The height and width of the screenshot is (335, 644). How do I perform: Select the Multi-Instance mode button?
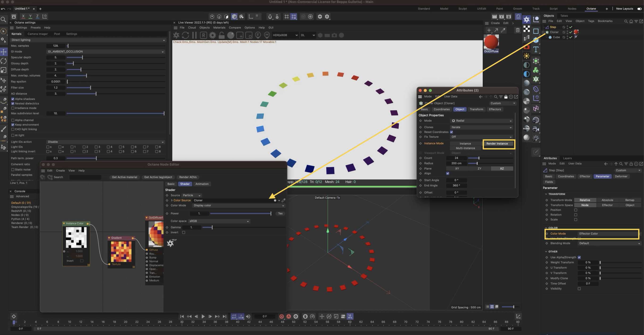point(465,148)
